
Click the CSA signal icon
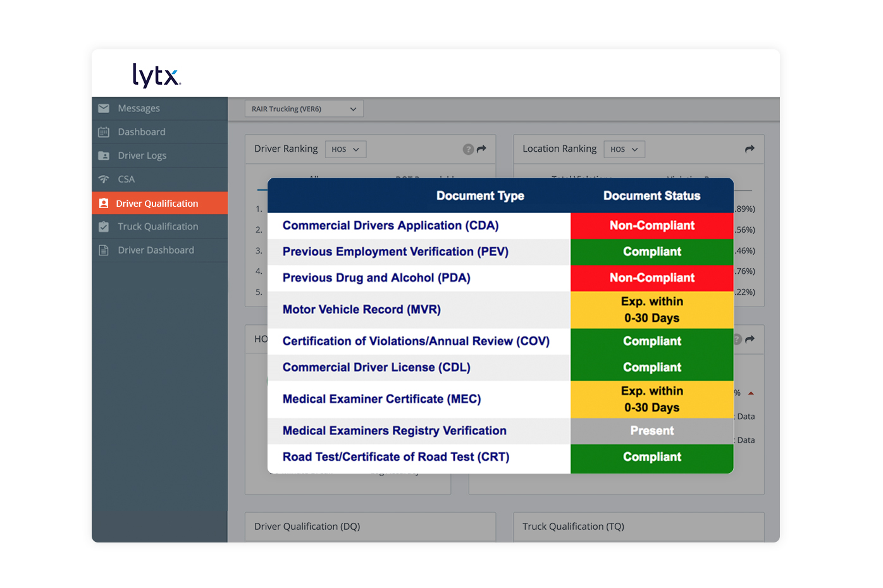pos(104,180)
